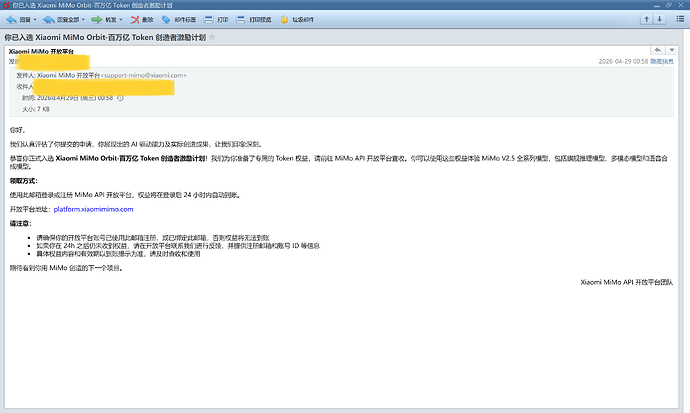Click the 请注意: heading in the body
690x413 pixels.
pyautogui.click(x=21, y=223)
